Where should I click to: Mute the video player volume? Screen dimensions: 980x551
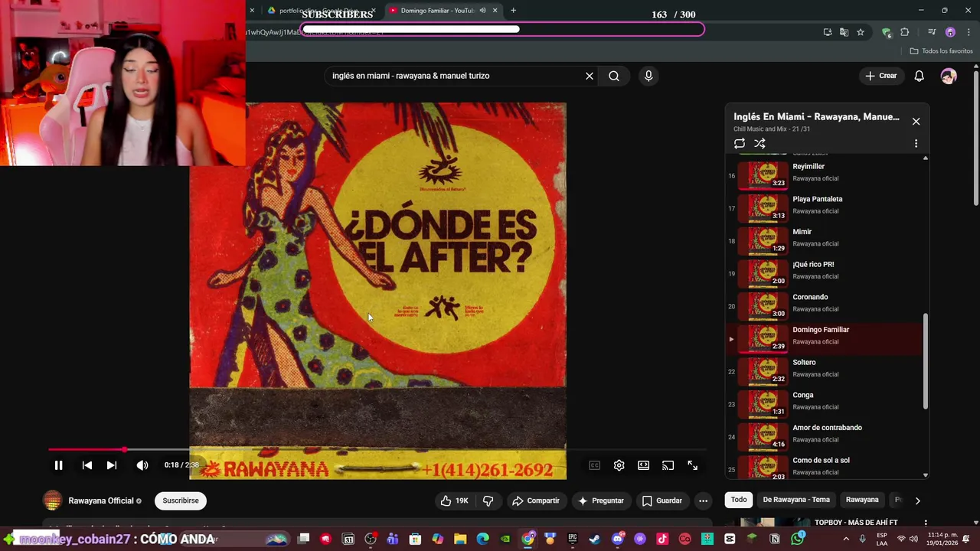coord(142,465)
